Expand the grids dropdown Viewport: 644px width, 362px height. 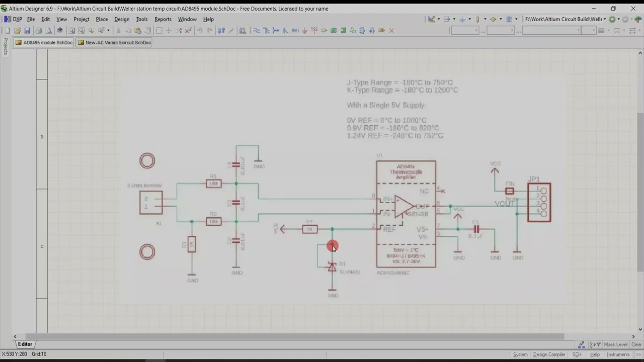(x=516, y=19)
